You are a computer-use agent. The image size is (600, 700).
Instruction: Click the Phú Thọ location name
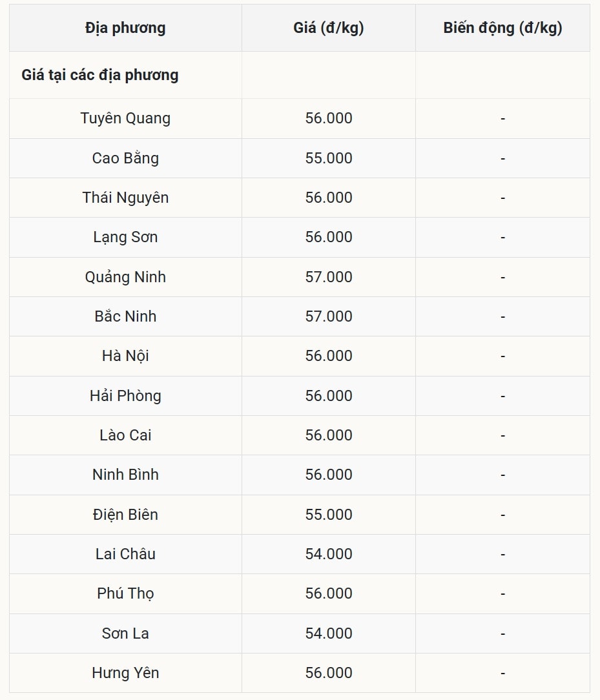125,593
